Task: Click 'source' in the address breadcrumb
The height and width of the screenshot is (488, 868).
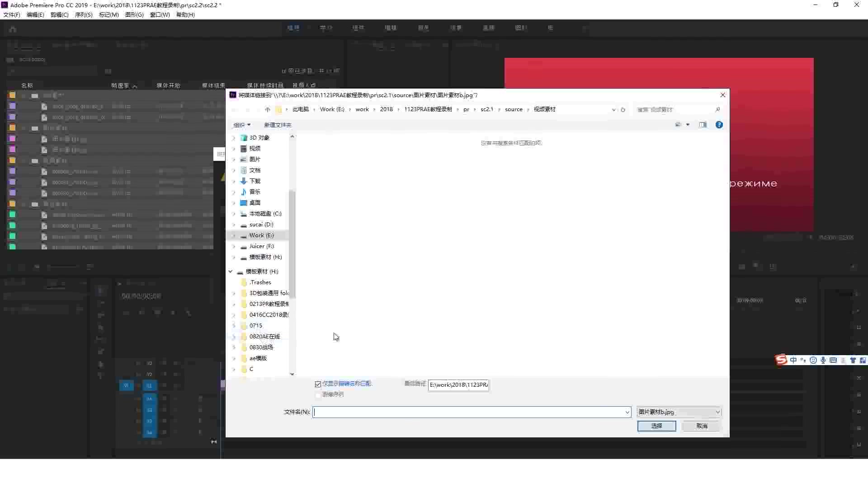Action: click(x=514, y=109)
